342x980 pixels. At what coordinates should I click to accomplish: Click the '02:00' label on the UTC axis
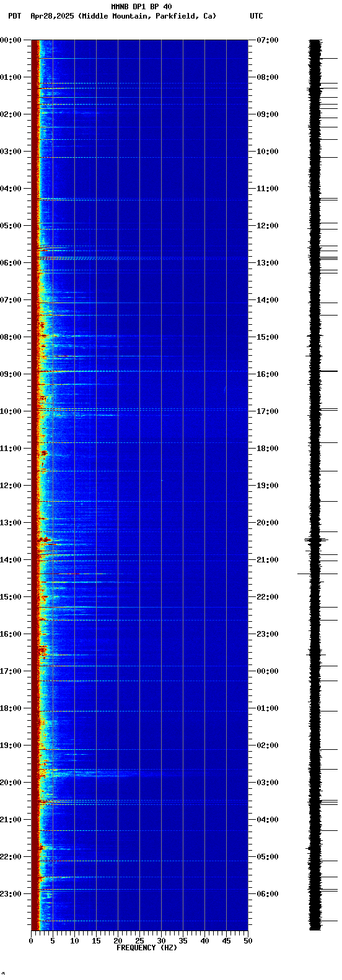[268, 746]
